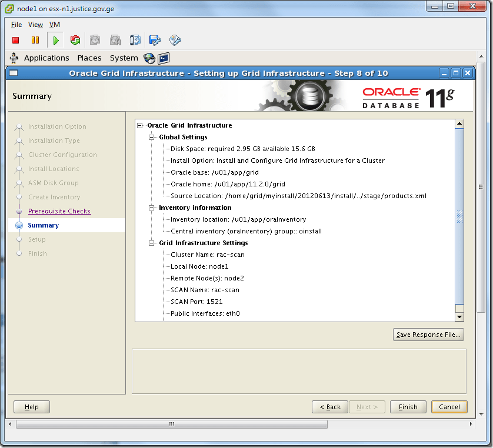The width and height of the screenshot is (493, 448).
Task: Click Save Response File
Action: click(428, 334)
